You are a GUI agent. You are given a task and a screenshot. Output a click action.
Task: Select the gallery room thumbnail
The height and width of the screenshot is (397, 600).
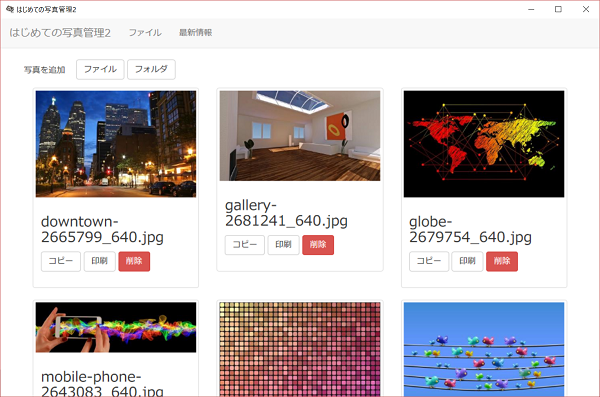pyautogui.click(x=300, y=136)
